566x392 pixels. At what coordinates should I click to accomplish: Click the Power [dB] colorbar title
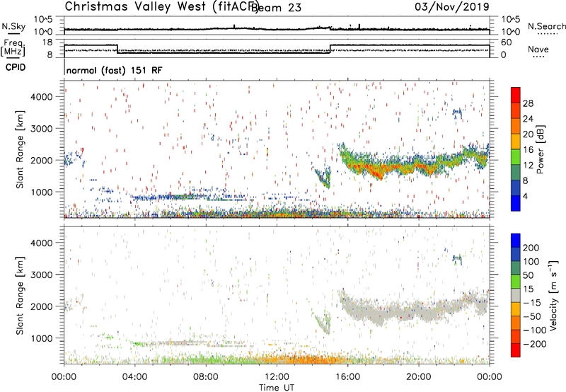(541, 149)
